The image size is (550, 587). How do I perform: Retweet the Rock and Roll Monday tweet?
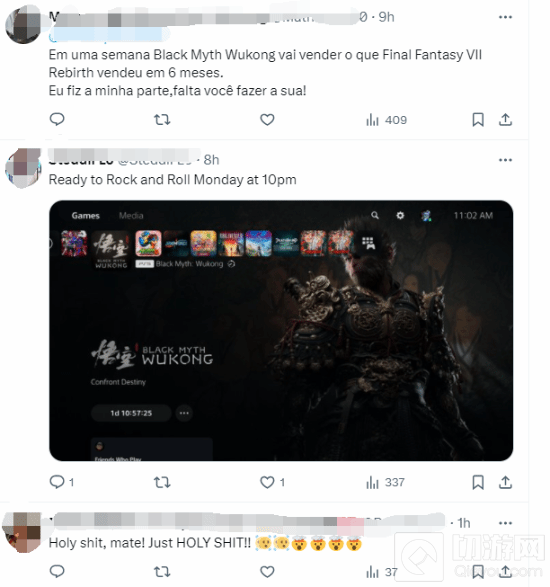click(162, 482)
